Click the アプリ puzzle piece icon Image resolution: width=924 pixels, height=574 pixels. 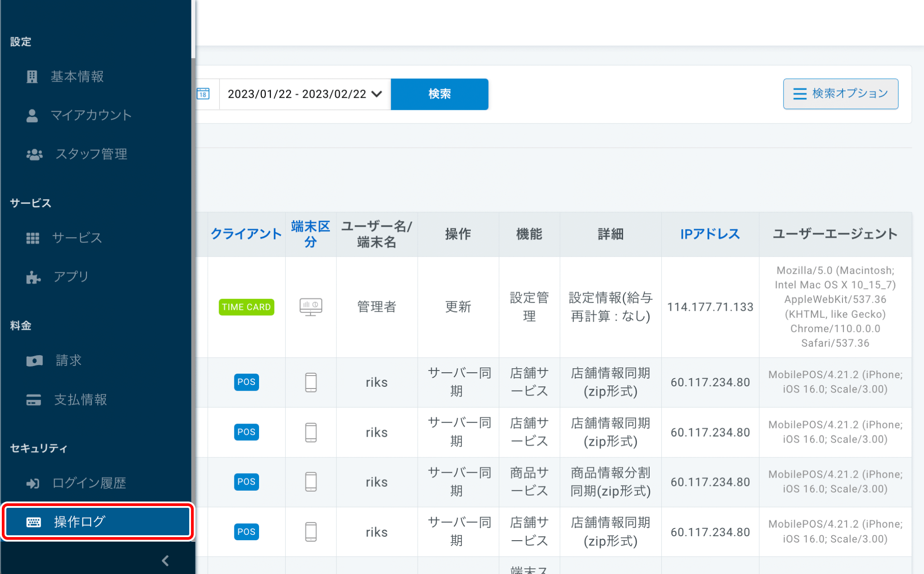tap(33, 277)
